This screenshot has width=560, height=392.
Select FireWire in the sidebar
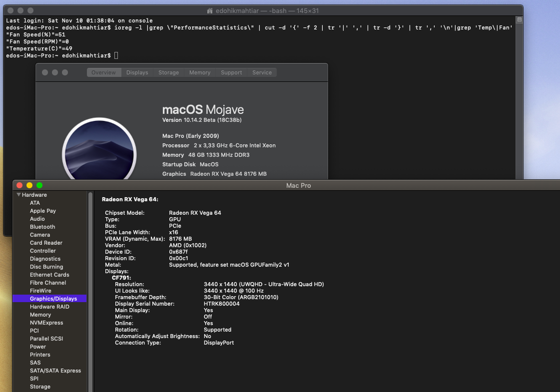[40, 291]
